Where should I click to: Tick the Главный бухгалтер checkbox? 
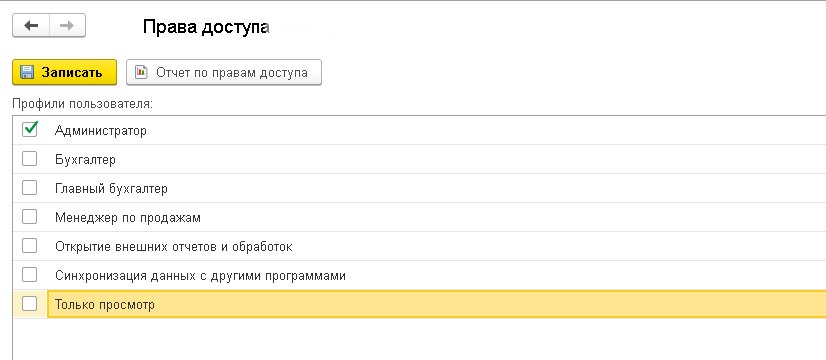coord(30,188)
